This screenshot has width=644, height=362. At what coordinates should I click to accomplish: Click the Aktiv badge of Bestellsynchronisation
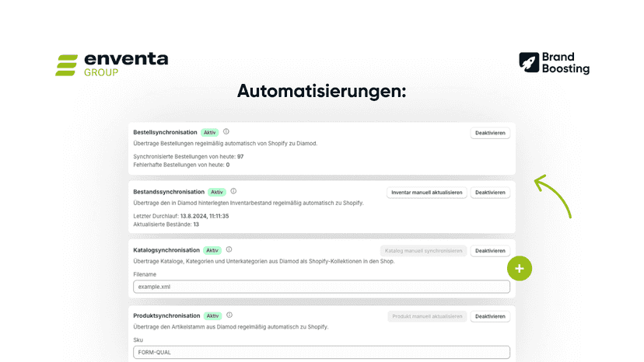click(x=209, y=133)
